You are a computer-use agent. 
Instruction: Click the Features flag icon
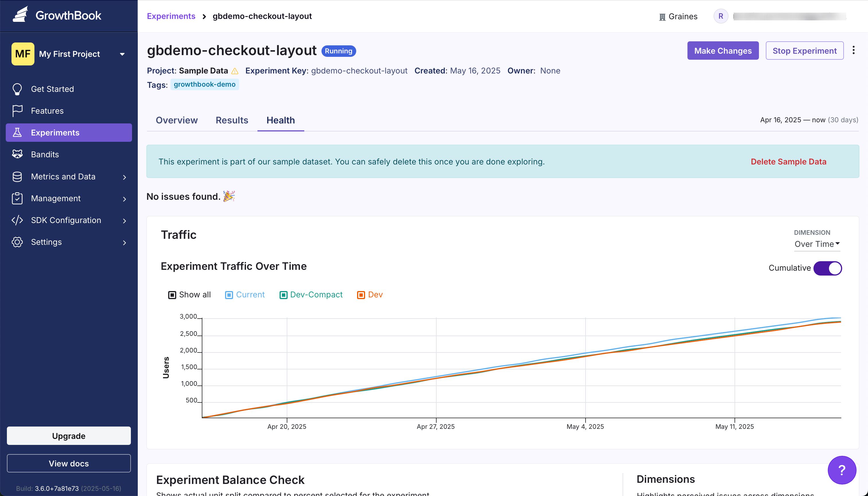point(17,111)
